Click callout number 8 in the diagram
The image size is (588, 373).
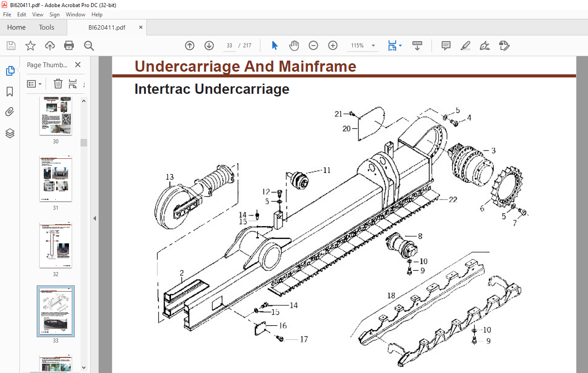[420, 236]
